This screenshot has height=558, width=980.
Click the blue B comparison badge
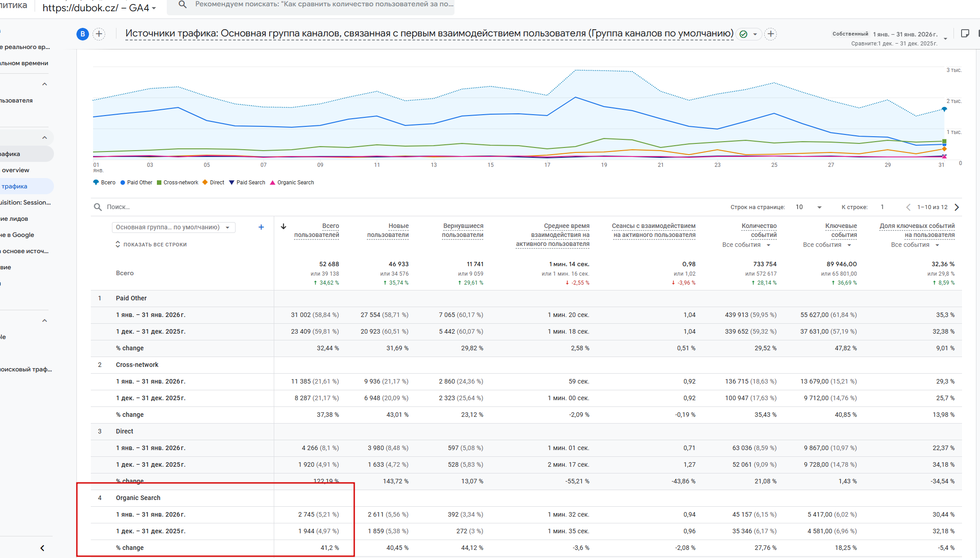tap(82, 34)
